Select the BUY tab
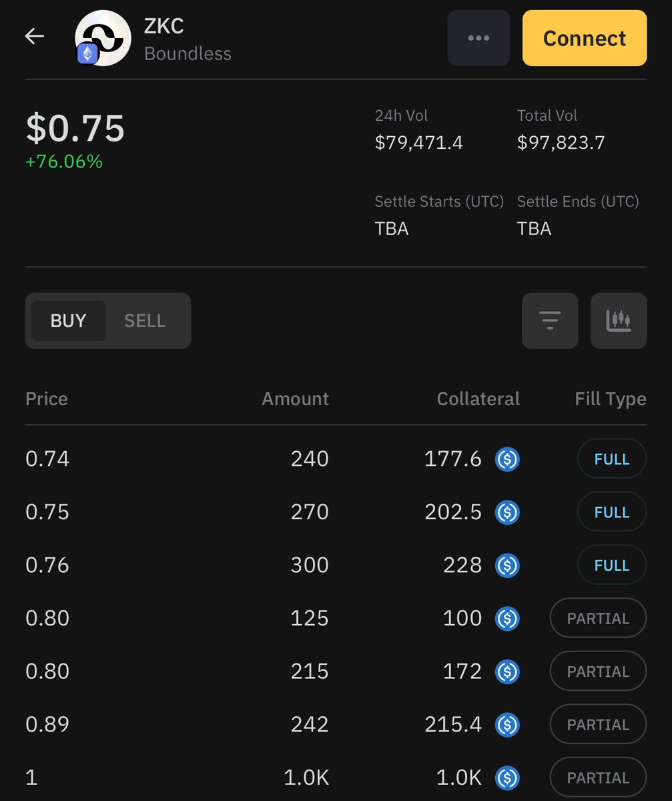 tap(69, 321)
